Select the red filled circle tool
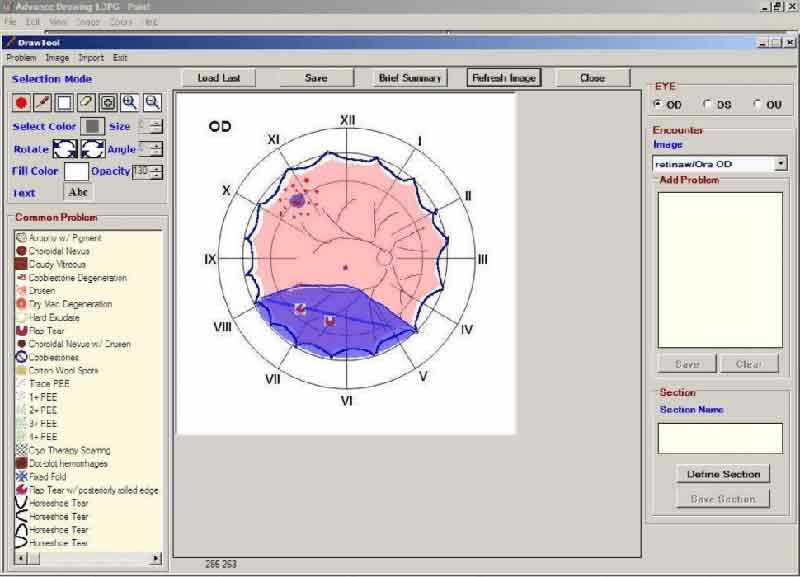 [x=21, y=103]
